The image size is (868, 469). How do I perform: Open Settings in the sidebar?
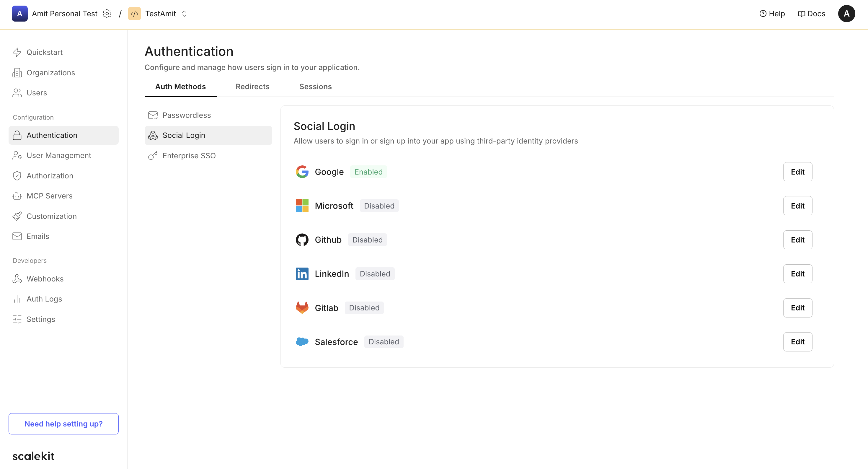tap(63, 319)
